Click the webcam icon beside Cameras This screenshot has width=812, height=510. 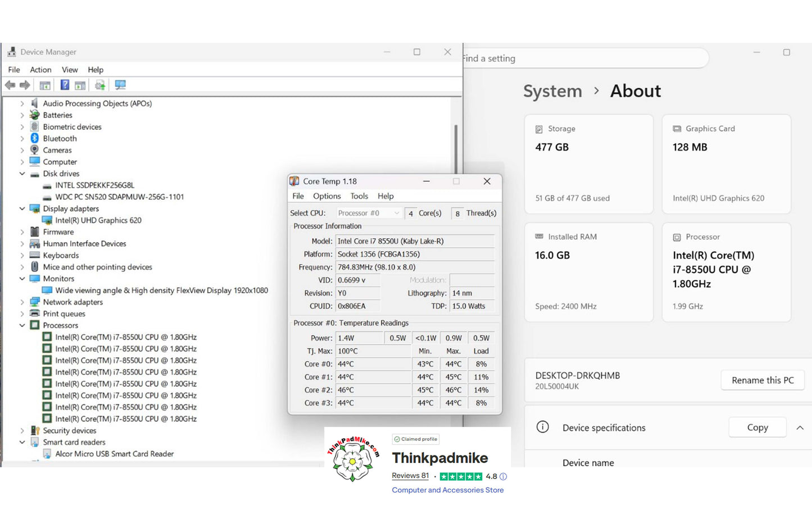pos(35,150)
